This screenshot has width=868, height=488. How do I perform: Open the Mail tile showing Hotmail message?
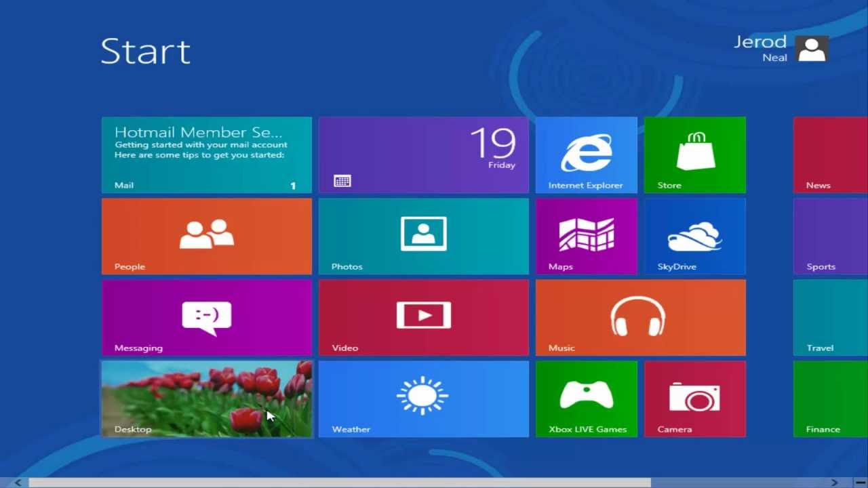(x=207, y=155)
